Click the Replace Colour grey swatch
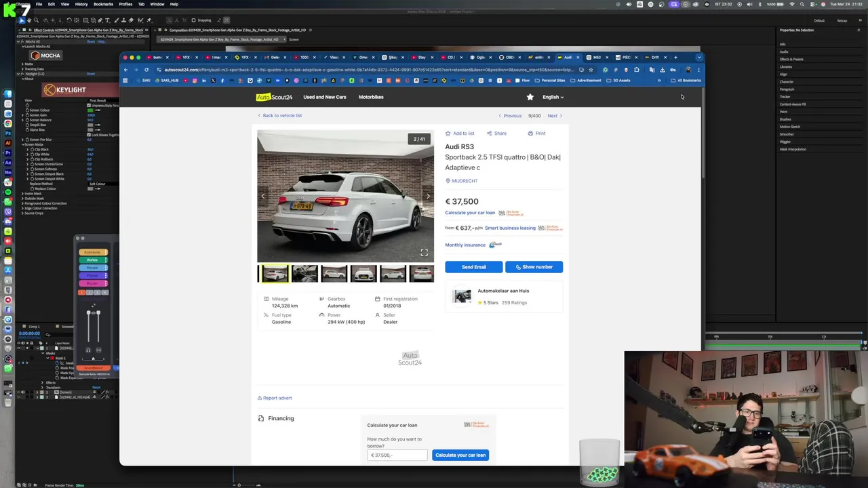868x488 pixels. click(x=90, y=188)
